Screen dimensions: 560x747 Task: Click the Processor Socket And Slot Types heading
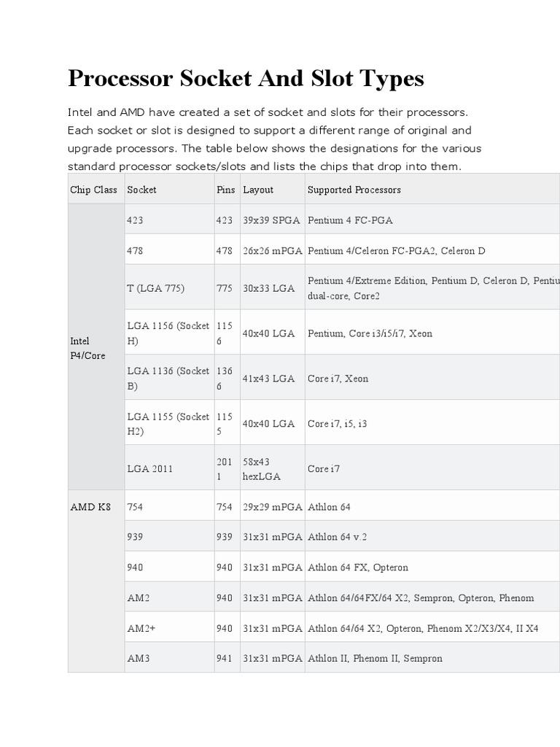[246, 79]
